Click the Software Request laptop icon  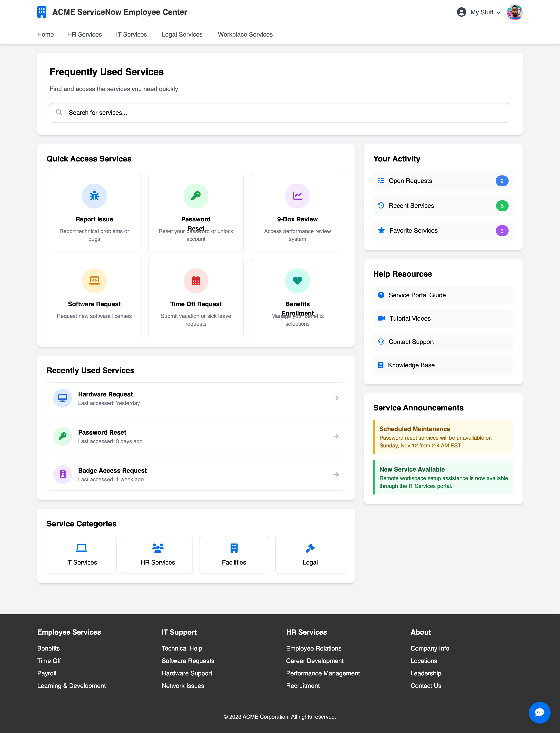point(94,281)
